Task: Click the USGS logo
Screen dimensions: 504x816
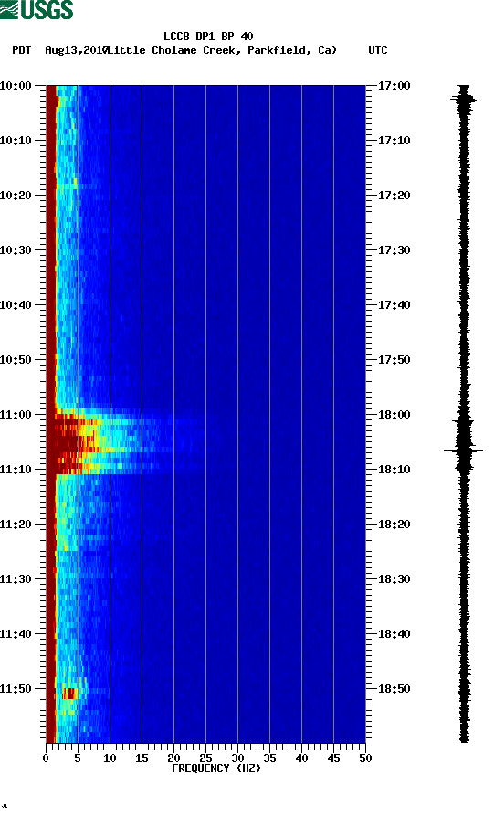Action: pos(37,9)
